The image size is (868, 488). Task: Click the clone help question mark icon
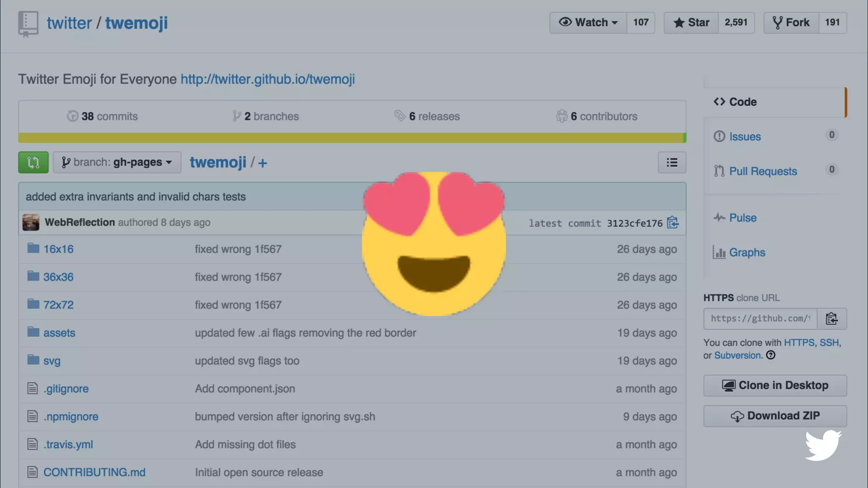771,355
